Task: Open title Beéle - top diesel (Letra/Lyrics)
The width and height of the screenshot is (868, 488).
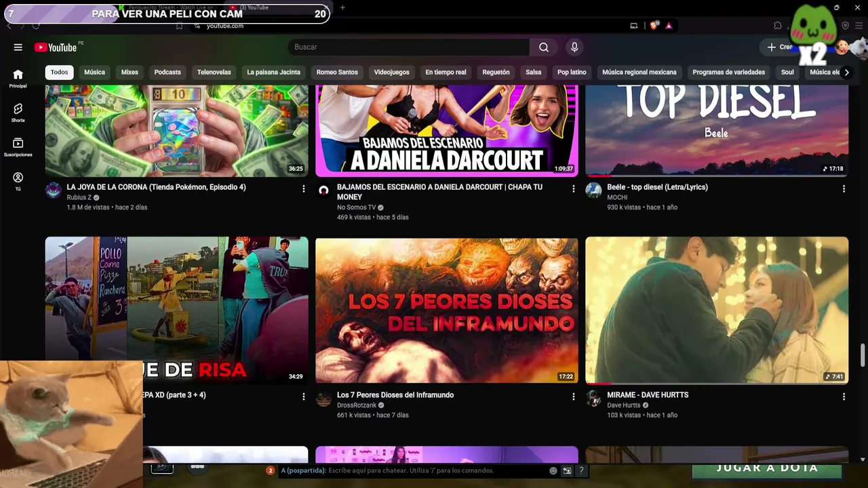Action: pos(657,187)
